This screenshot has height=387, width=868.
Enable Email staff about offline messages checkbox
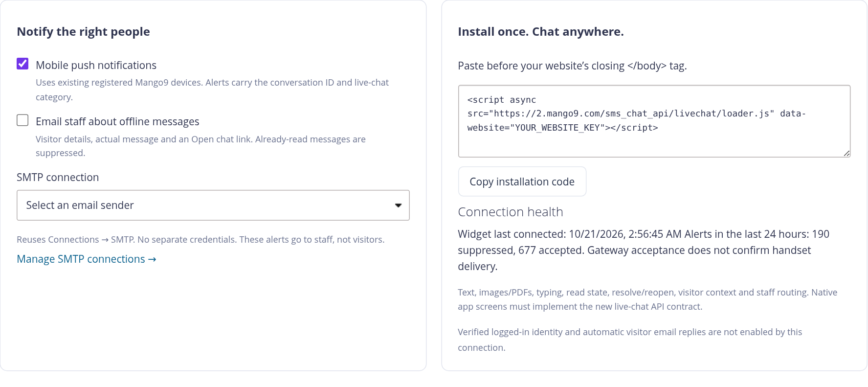[22, 120]
